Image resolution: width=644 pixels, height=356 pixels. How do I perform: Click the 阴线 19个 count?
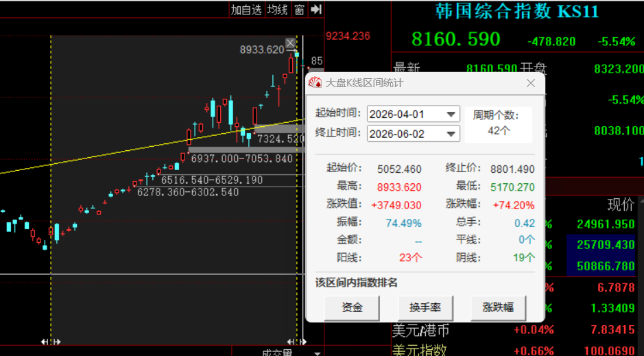[524, 258]
